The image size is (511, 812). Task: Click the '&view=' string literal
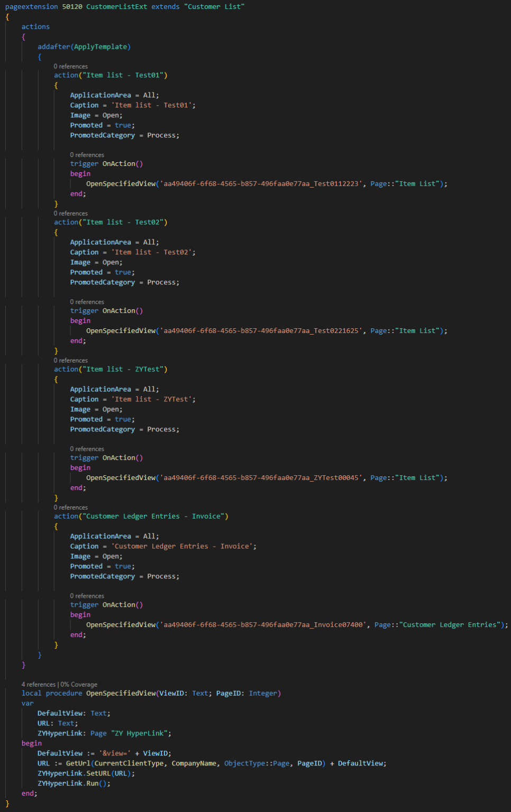(x=114, y=753)
